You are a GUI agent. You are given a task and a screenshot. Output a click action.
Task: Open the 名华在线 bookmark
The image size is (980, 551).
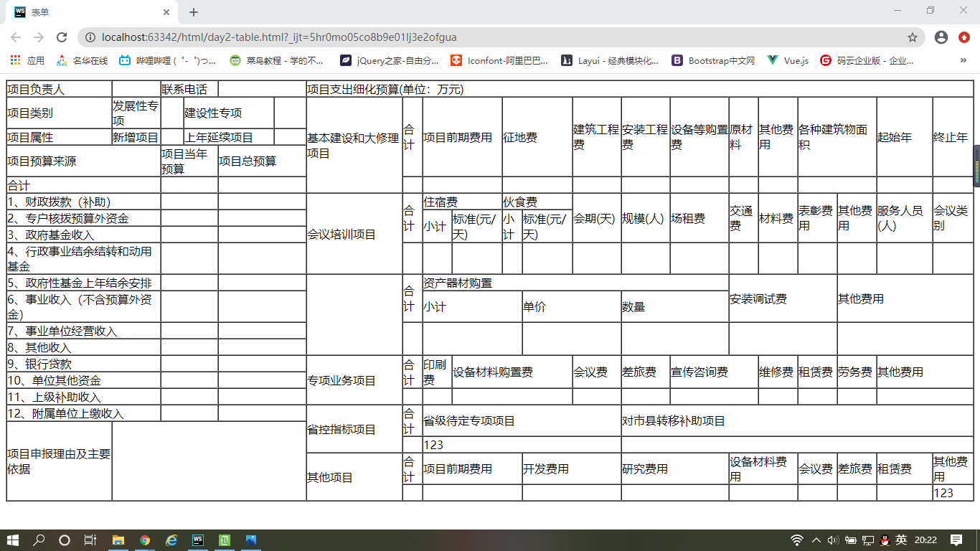[83, 61]
